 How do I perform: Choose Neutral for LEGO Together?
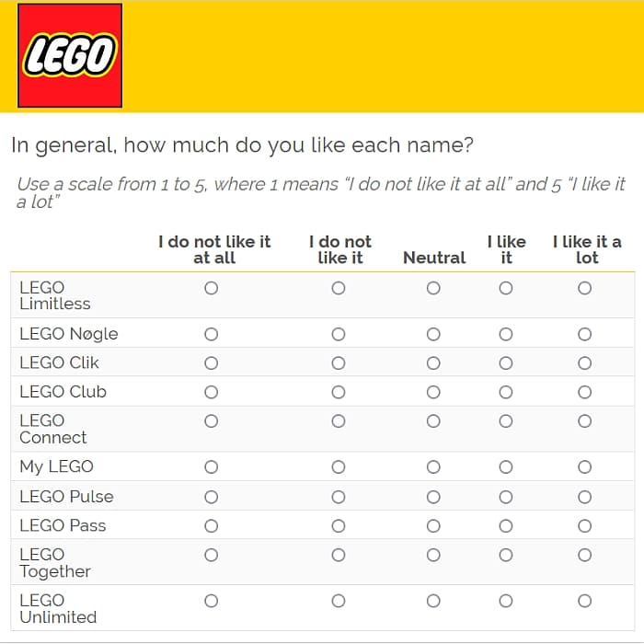point(433,555)
